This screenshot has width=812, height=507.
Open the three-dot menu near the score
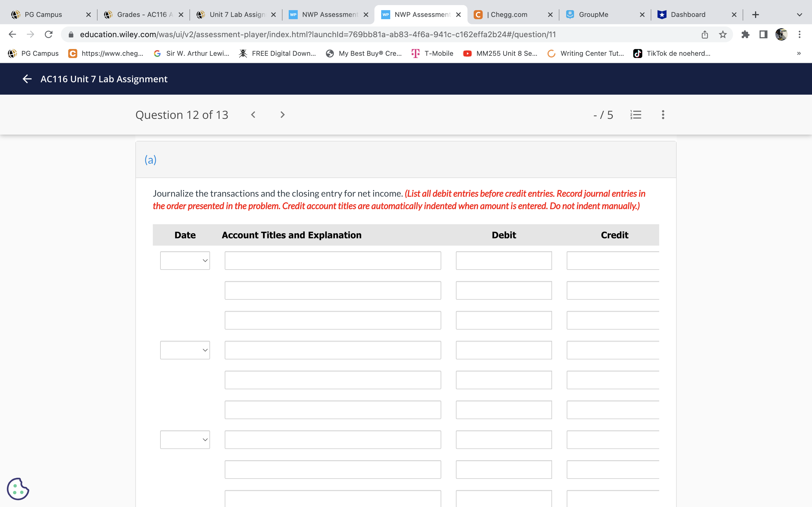click(x=663, y=115)
